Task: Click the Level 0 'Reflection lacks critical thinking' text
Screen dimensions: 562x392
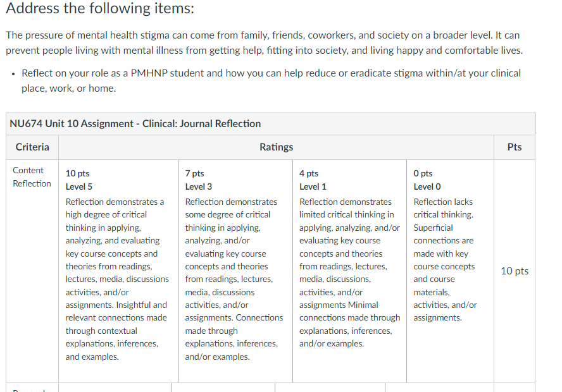Action: [444, 208]
